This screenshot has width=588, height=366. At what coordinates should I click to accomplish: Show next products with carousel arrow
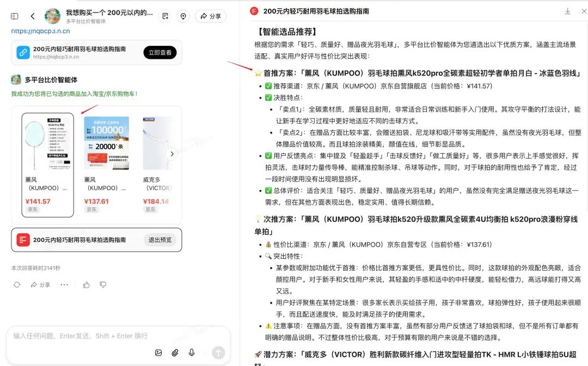[171, 154]
